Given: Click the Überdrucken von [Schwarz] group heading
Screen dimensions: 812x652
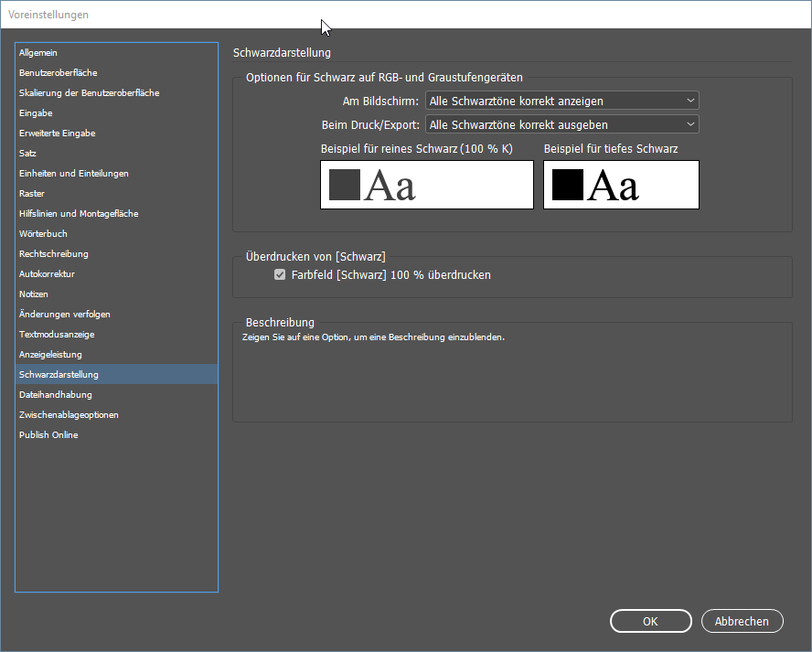Looking at the screenshot, I should pyautogui.click(x=315, y=257).
